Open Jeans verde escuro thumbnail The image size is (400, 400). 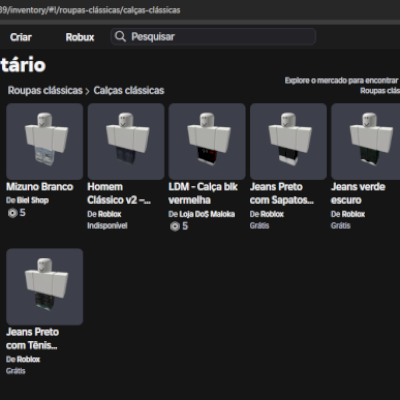pyautogui.click(x=366, y=141)
